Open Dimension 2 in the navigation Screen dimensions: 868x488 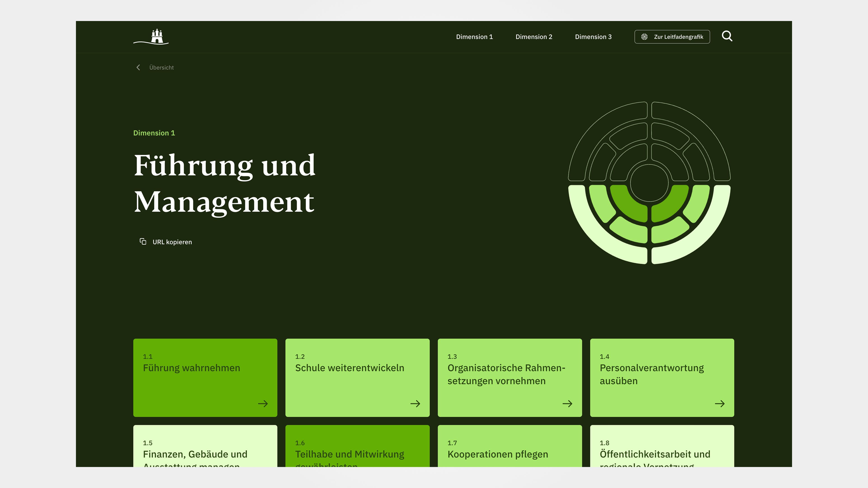click(534, 37)
